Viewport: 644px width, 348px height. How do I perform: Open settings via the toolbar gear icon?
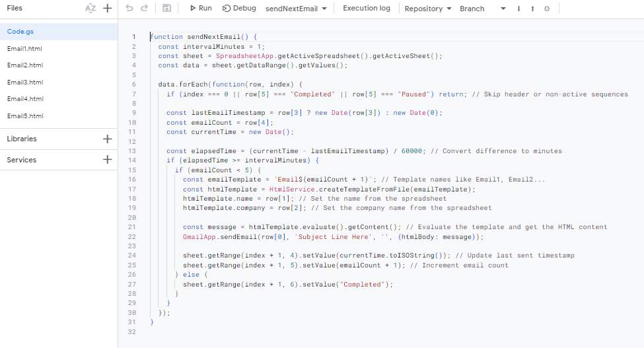click(546, 9)
